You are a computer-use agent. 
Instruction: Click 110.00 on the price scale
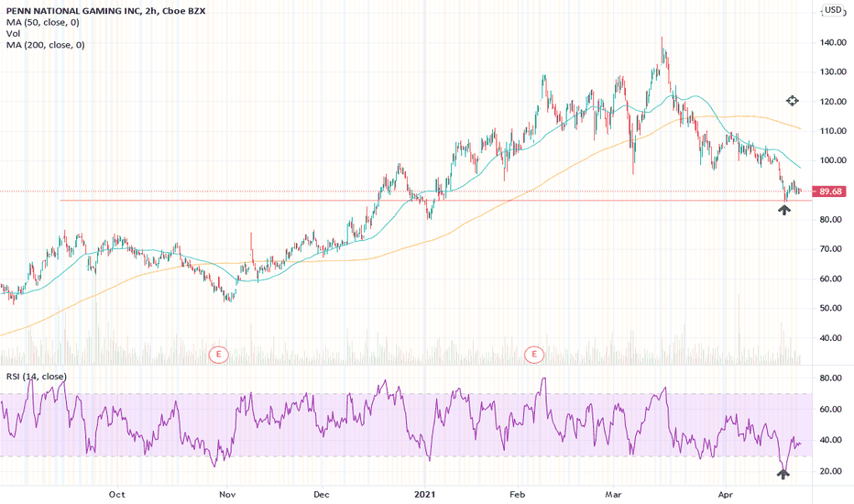[x=833, y=131]
